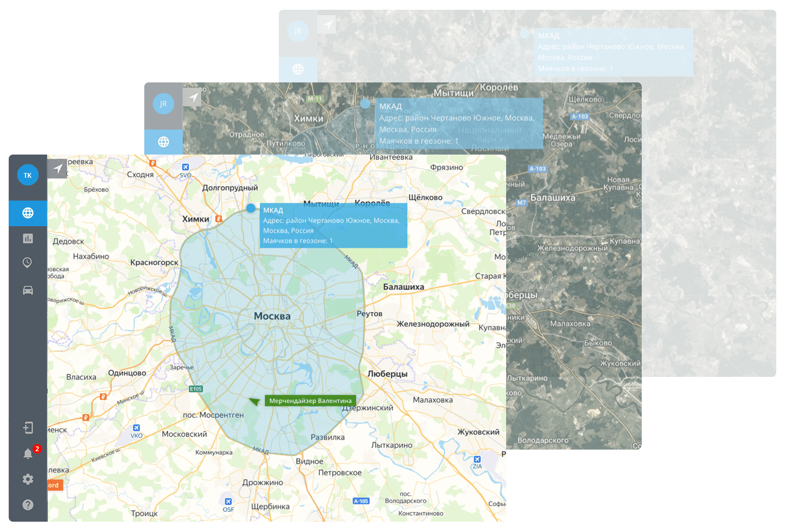
Task: Open the settings gear icon
Action: click(28, 479)
